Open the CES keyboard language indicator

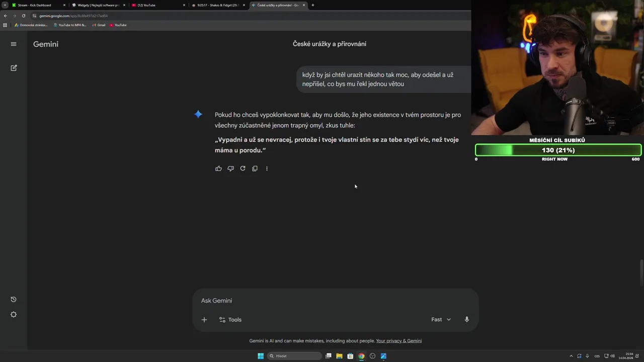pos(597,356)
